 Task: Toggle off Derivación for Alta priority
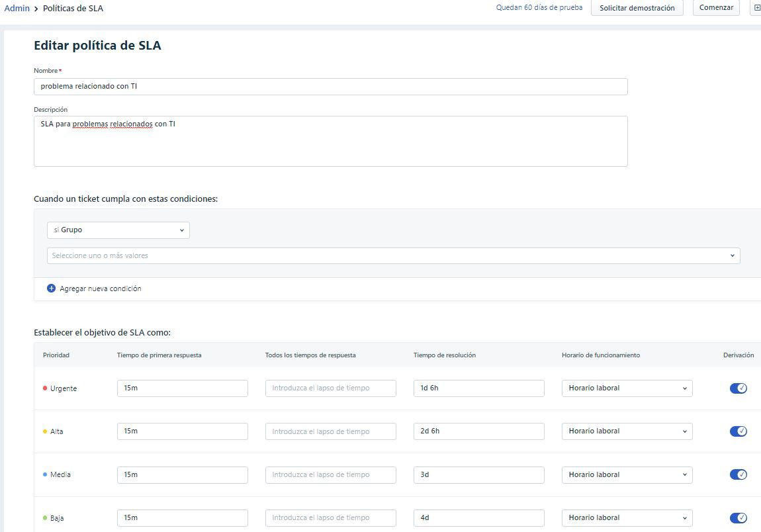click(739, 431)
